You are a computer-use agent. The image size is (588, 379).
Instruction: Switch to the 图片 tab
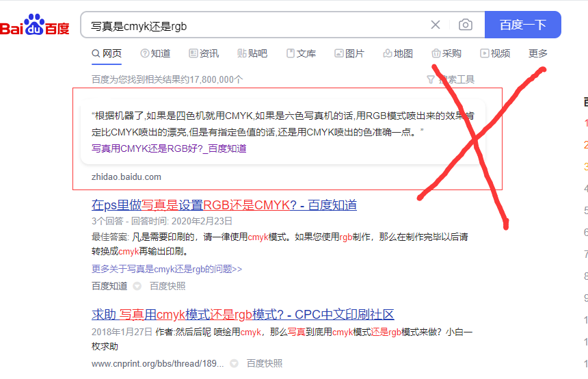tap(349, 53)
